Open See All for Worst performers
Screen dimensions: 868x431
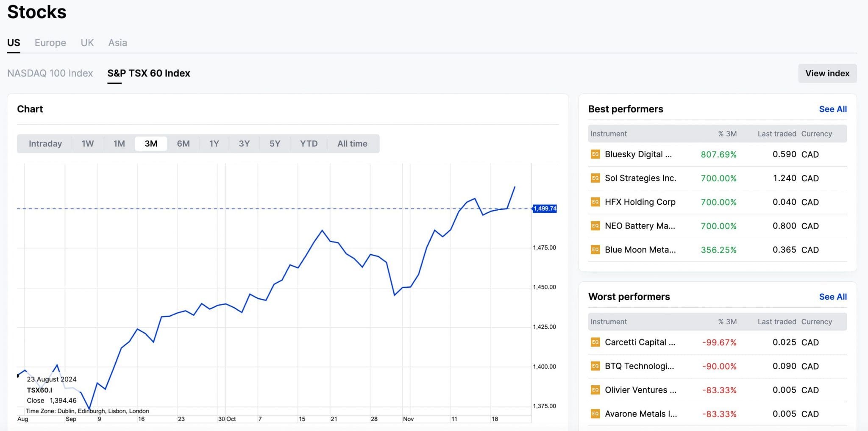(x=833, y=297)
